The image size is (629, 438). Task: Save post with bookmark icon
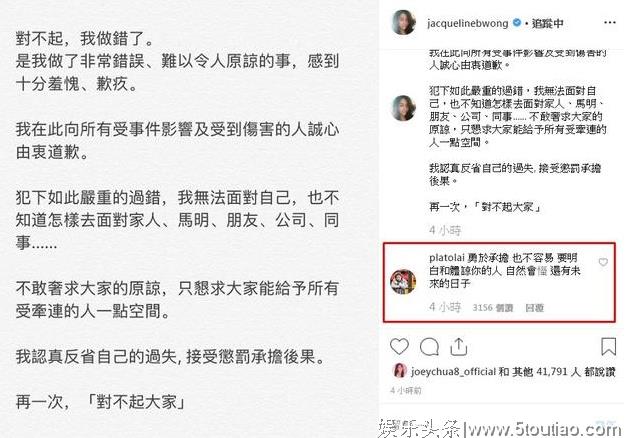pyautogui.click(x=608, y=347)
